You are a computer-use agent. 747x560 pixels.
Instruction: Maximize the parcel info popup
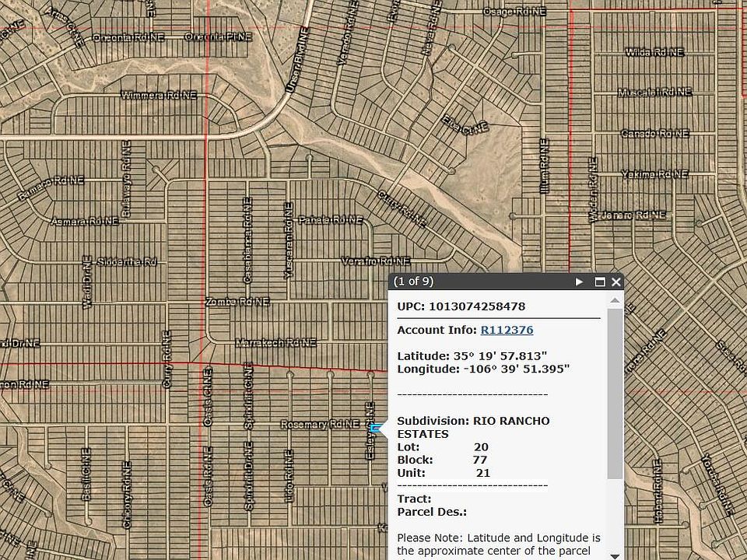(x=600, y=282)
